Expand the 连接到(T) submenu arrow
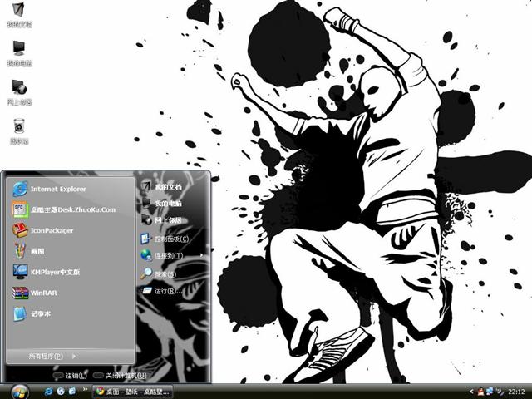This screenshot has height=399, width=532. pos(202,255)
